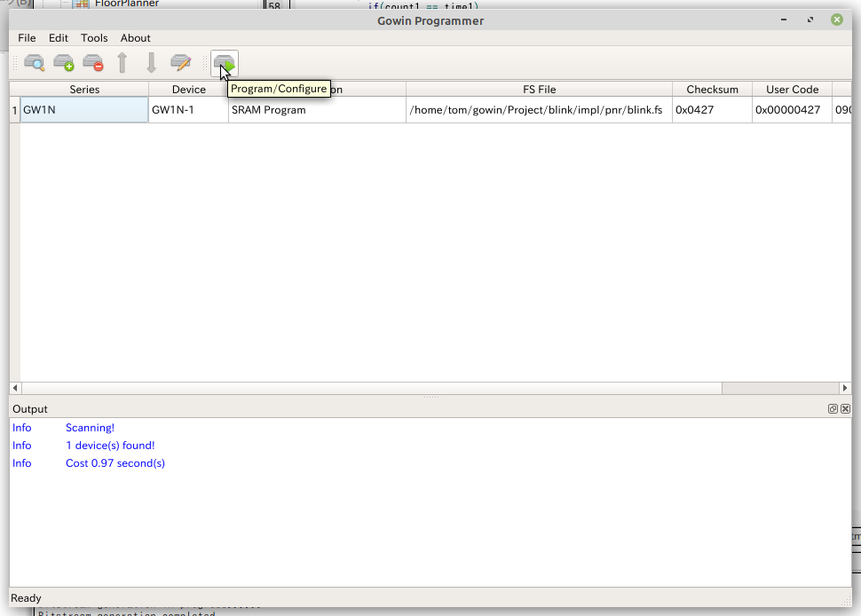
Task: Select row header number 1
Action: click(x=15, y=110)
